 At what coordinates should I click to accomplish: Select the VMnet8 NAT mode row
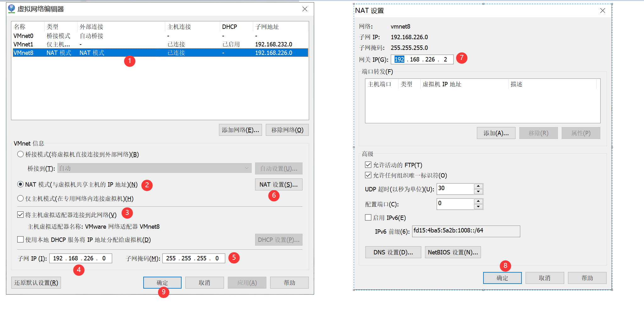click(160, 53)
